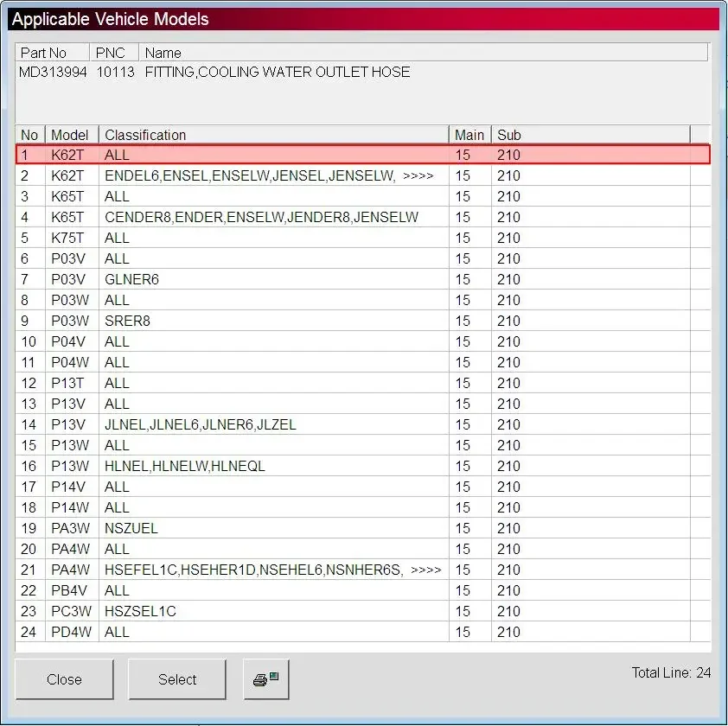Select row 14 JLNEL,JLNEL6,JLNER6,JLZEL classification

click(x=200, y=424)
